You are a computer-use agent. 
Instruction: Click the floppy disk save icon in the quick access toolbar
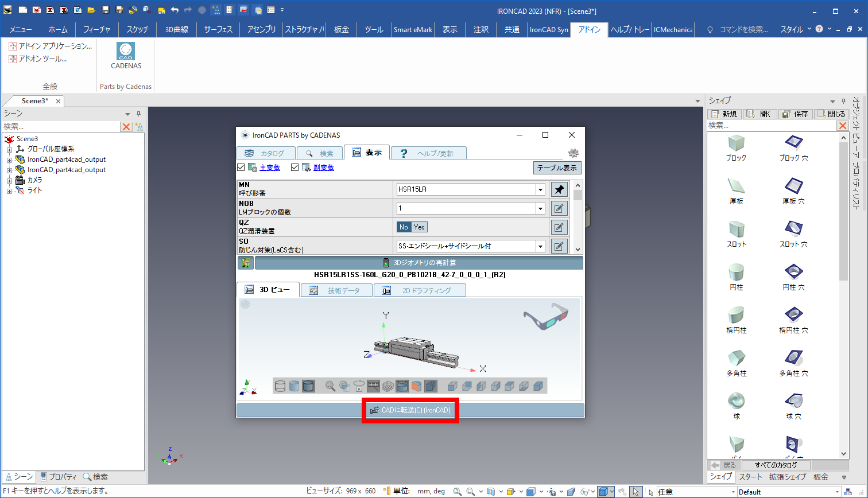coord(105,10)
